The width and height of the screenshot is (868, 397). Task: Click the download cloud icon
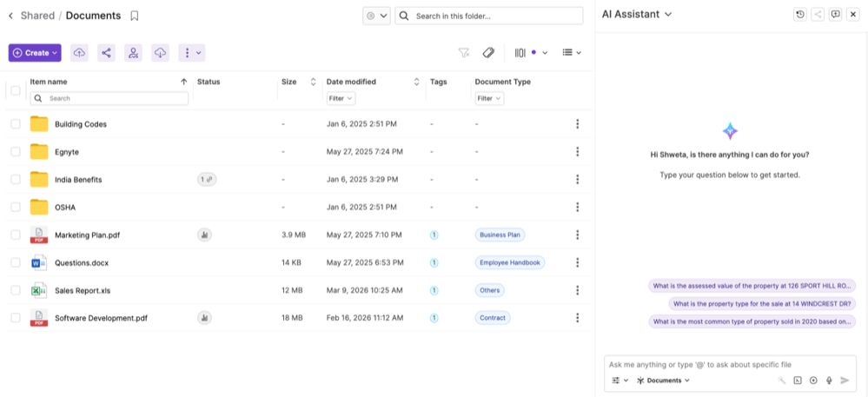click(160, 53)
